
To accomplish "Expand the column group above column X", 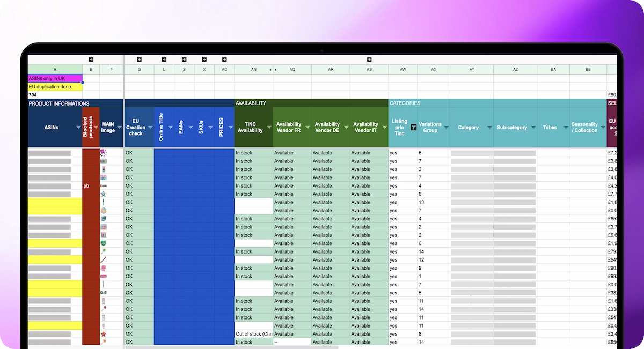I will [x=204, y=60].
